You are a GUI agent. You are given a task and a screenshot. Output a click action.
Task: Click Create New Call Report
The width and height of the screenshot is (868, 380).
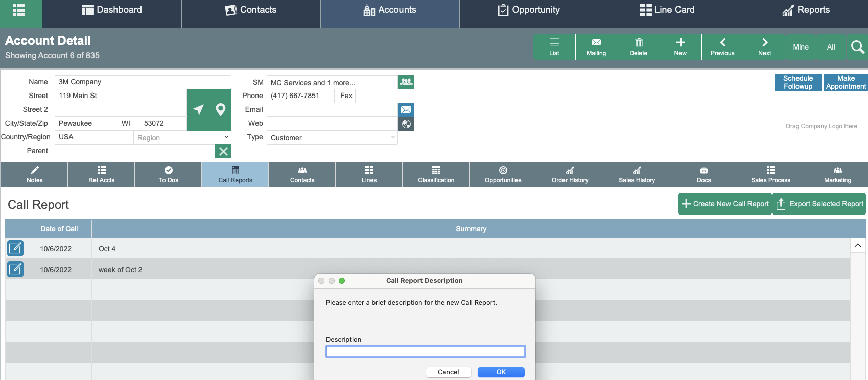coord(725,204)
